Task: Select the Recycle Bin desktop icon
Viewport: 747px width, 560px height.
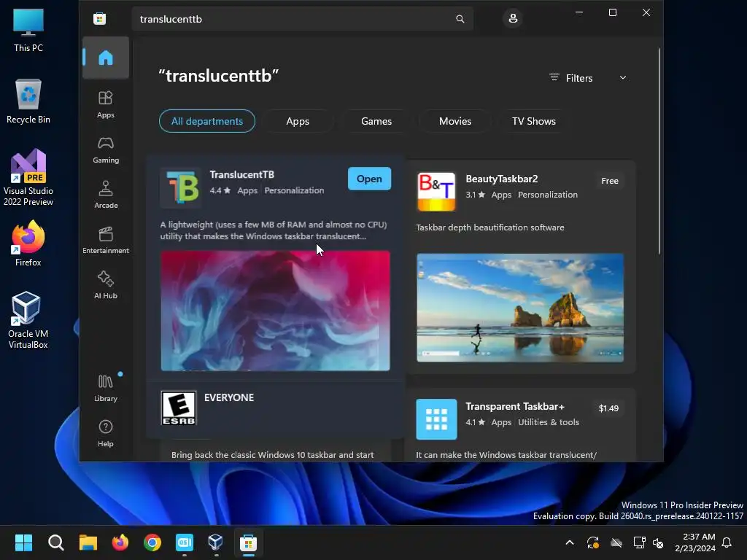Action: [x=28, y=101]
